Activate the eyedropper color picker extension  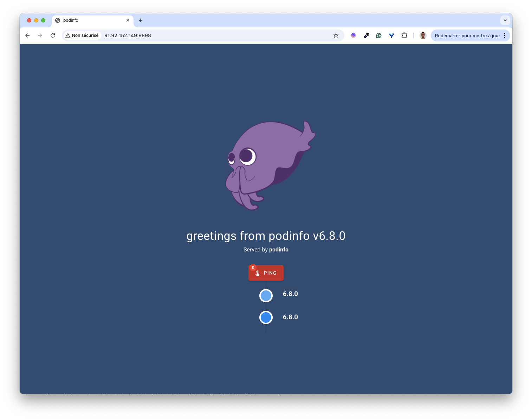click(366, 35)
